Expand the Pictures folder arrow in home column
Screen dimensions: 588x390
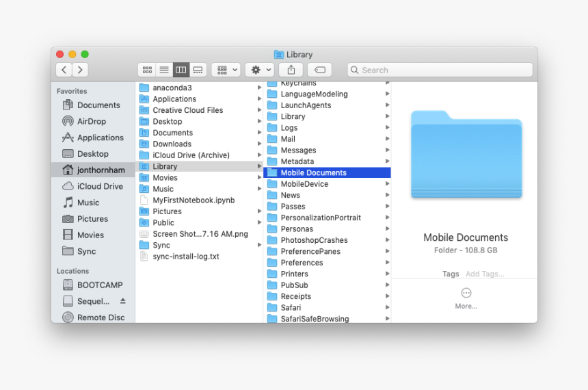pyautogui.click(x=259, y=211)
